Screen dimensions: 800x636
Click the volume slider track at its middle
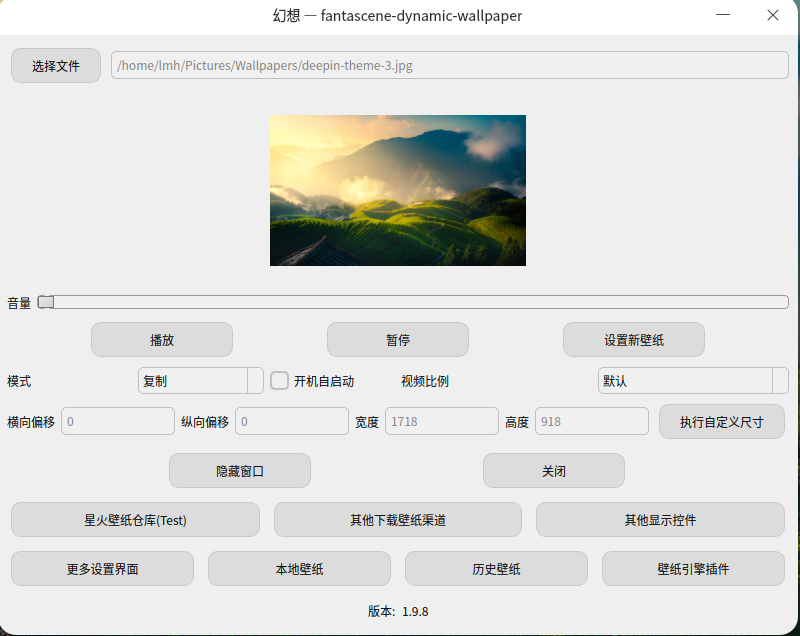413,302
